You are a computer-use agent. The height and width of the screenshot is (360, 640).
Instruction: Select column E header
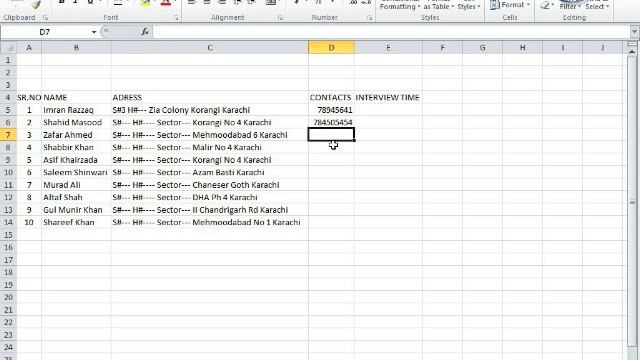pos(388,48)
